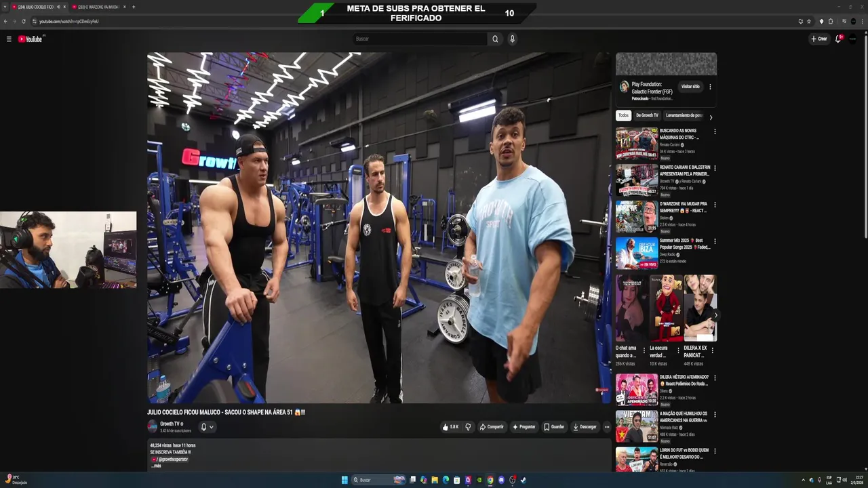The image size is (868, 488).
Task: Open Summer Mix 2025 live stream title
Action: [x=685, y=244]
